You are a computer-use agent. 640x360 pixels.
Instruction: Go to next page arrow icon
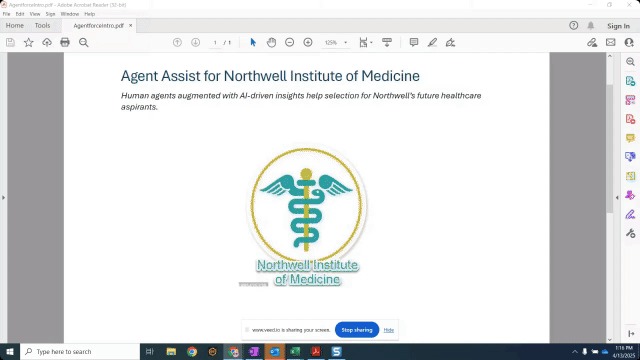[196, 42]
